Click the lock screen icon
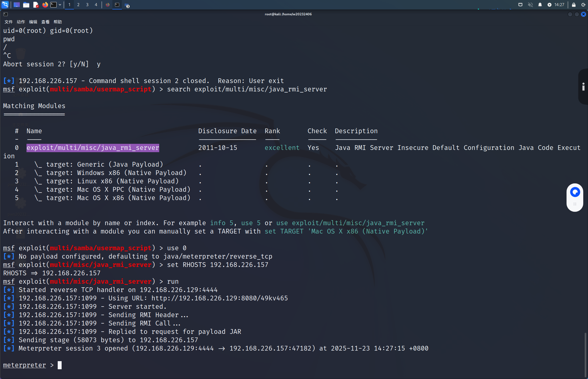Viewport: 588px width, 379px height. [x=574, y=5]
